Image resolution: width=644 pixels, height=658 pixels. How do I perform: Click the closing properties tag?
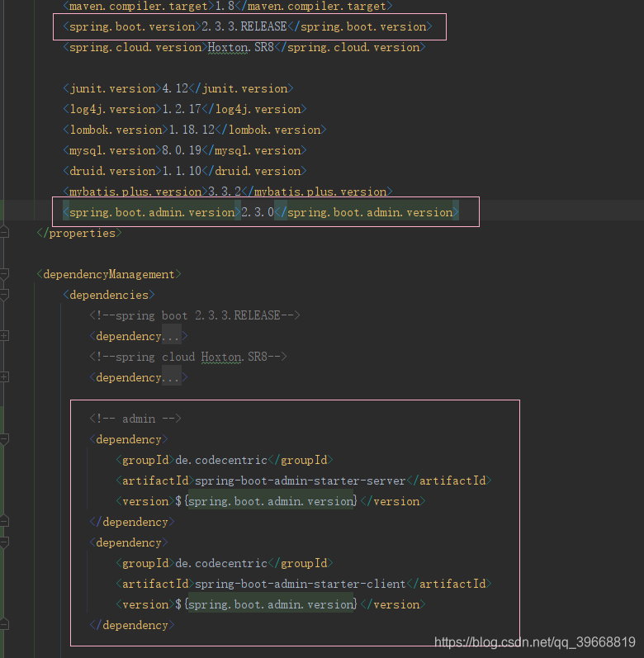coord(79,233)
